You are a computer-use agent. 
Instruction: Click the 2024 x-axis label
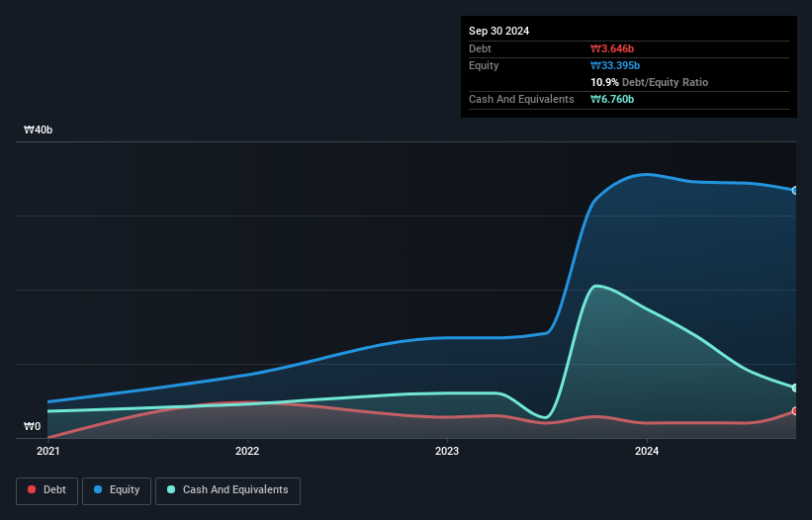pos(647,451)
